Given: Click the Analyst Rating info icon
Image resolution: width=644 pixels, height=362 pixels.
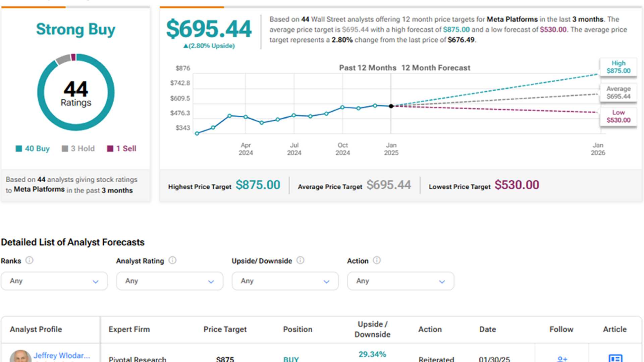Looking at the screenshot, I should [x=172, y=260].
